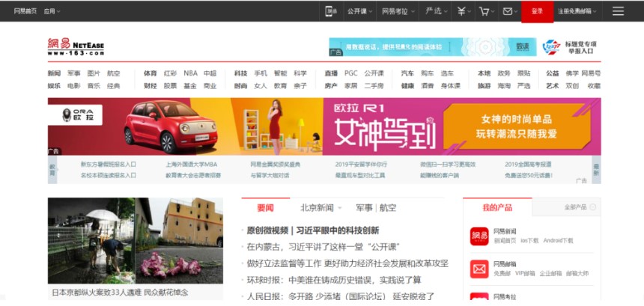
Task: Expand the 北京新闻 tab dropdown arrow
Action: [340, 208]
